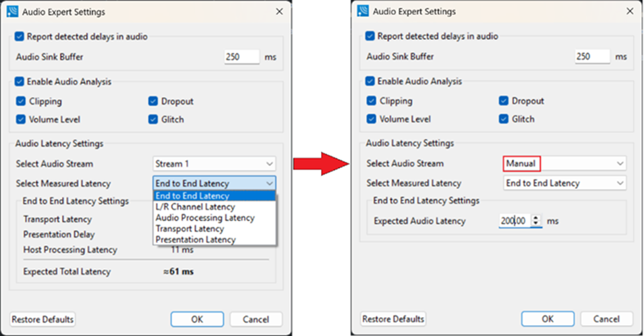Uncheck Glitch in the right dialog
The width and height of the screenshot is (644, 336).
point(504,119)
